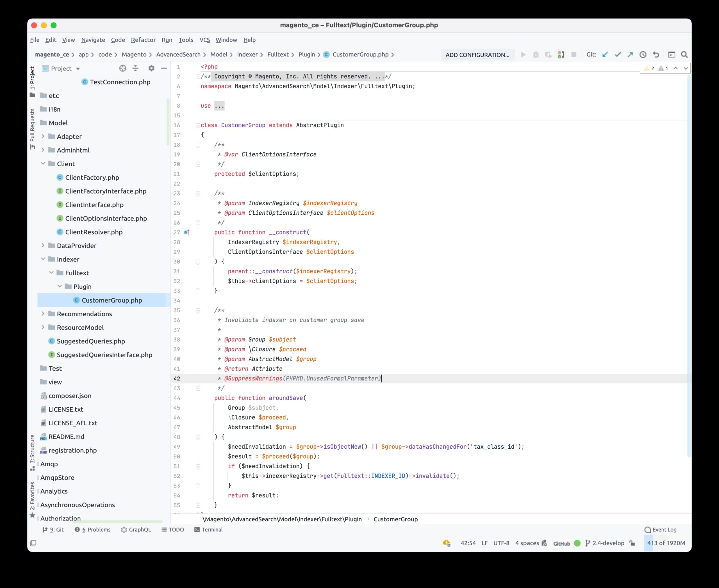Hide the Project panel with minus icon

[x=164, y=69]
